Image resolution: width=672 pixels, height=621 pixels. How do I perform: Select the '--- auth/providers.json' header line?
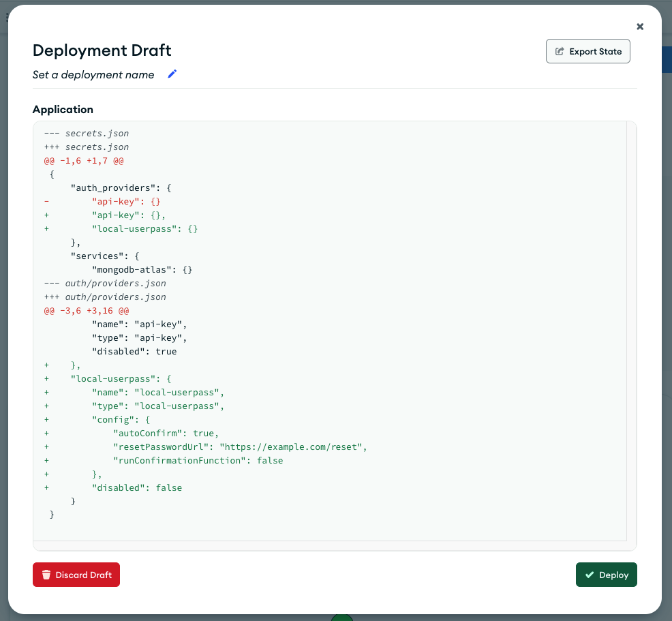click(x=105, y=284)
